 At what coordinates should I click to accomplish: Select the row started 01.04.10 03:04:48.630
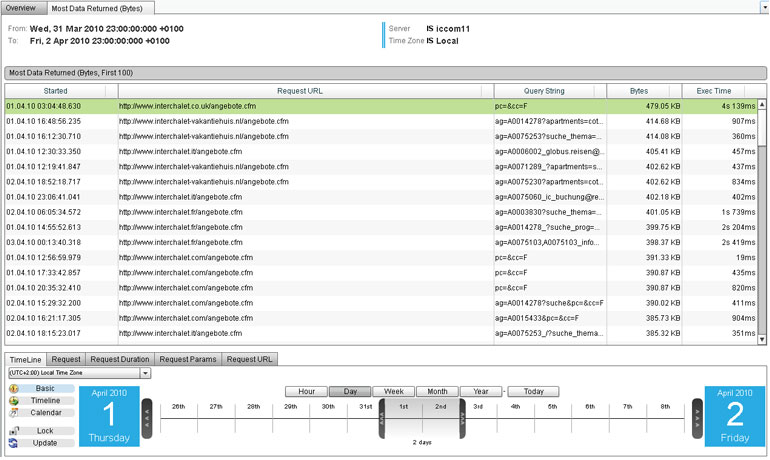381,106
